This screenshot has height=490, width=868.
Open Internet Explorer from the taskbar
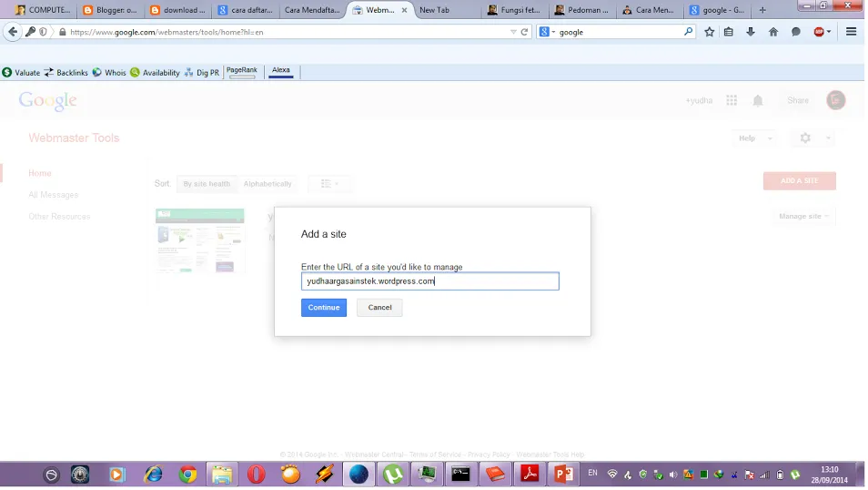pos(153,475)
